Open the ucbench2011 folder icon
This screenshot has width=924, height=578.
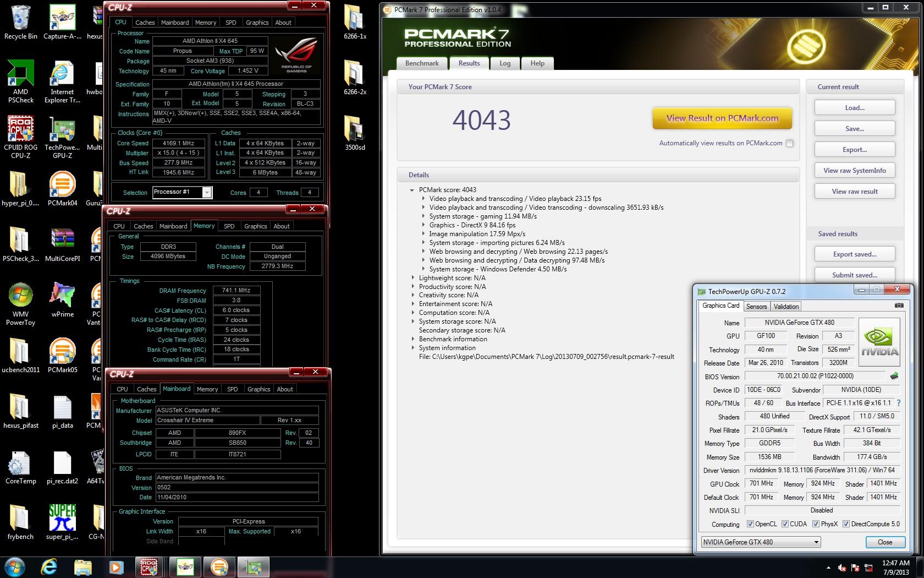pyautogui.click(x=20, y=355)
